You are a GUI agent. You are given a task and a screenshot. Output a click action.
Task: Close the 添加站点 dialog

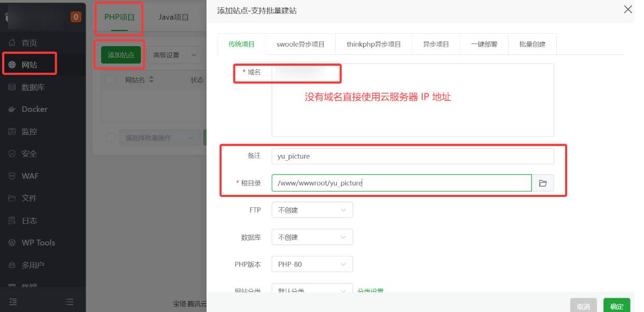point(628,9)
